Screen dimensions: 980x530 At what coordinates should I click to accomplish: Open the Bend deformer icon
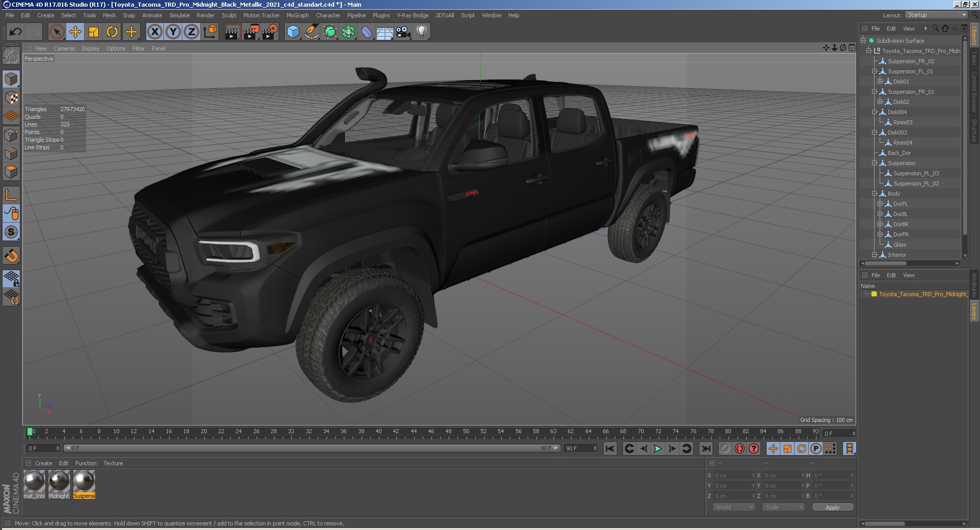click(x=367, y=32)
